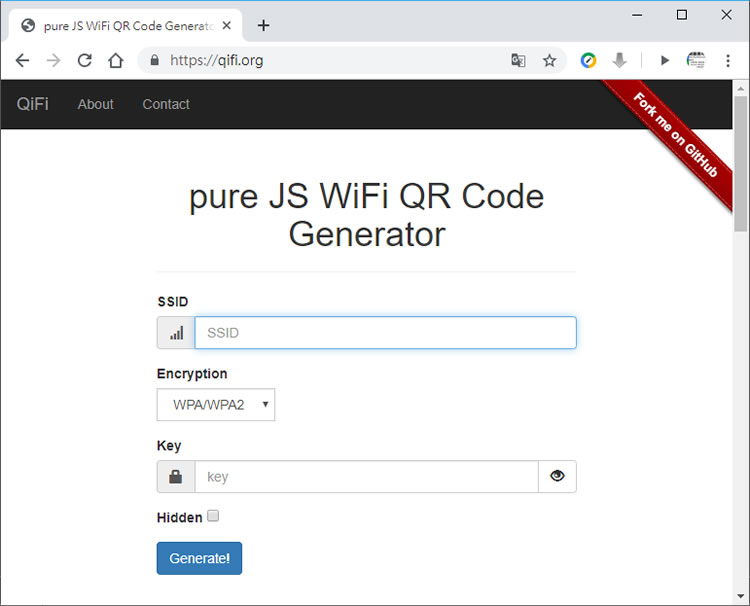Open the Encryption WPA/WPA2 dropdown
750x606 pixels.
click(215, 405)
